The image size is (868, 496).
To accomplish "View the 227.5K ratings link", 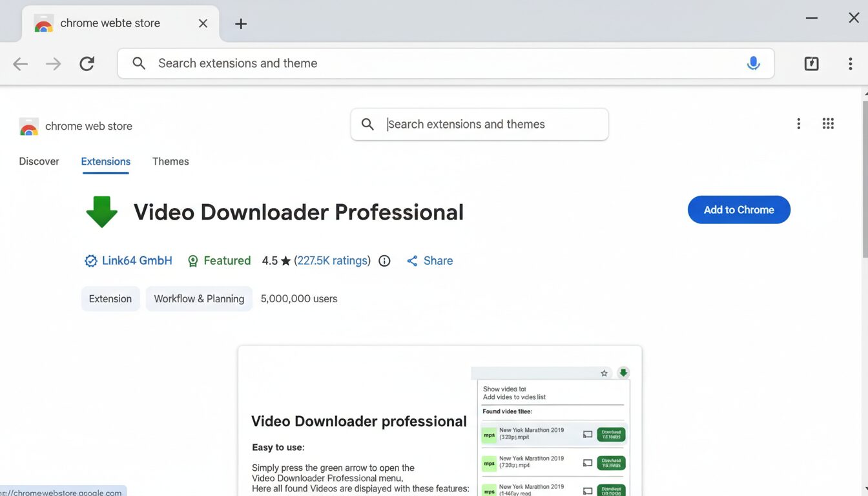I will pyautogui.click(x=333, y=261).
